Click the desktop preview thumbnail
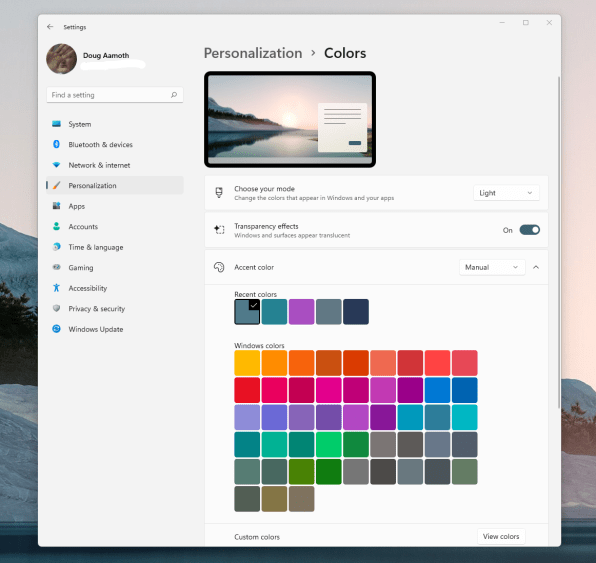The width and height of the screenshot is (596, 563). 290,119
